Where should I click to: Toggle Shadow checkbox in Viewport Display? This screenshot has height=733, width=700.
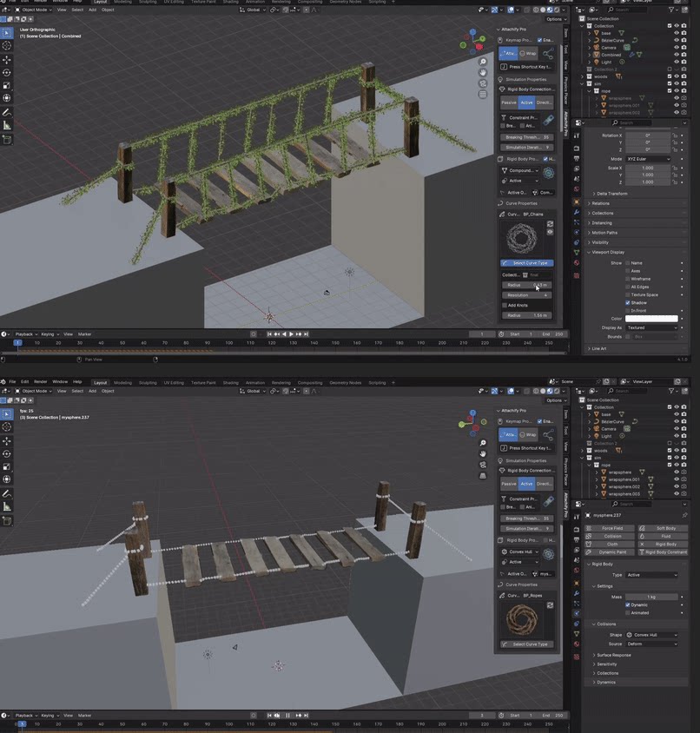628,302
